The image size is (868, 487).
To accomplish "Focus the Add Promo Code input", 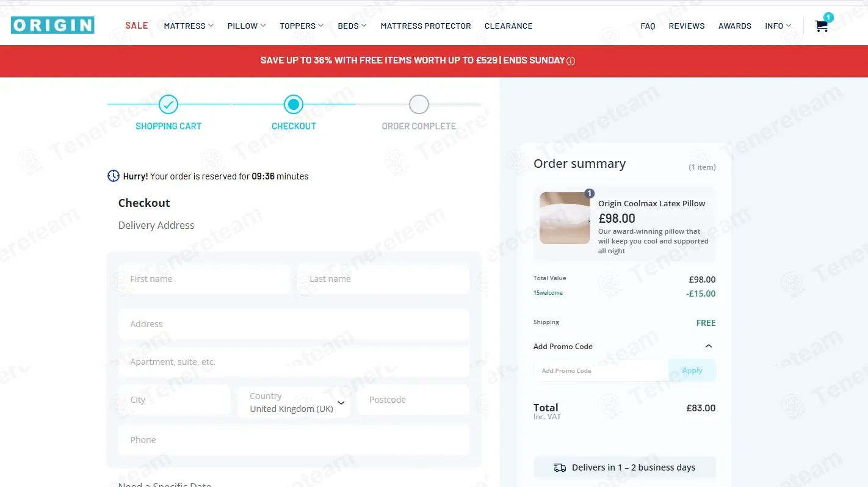I will 601,370.
